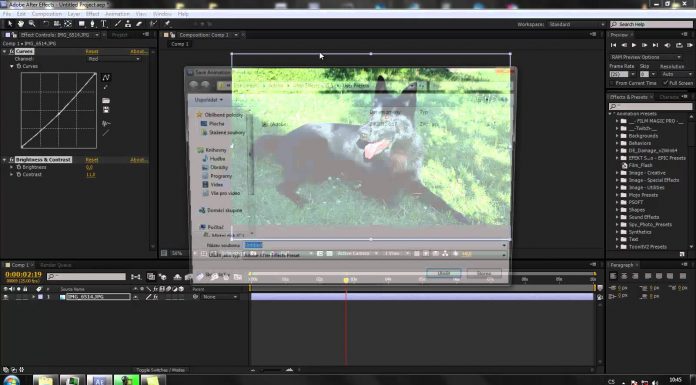Expand the Backgrounds preset folder
Viewport: 696px width, 385px height.
(617, 136)
